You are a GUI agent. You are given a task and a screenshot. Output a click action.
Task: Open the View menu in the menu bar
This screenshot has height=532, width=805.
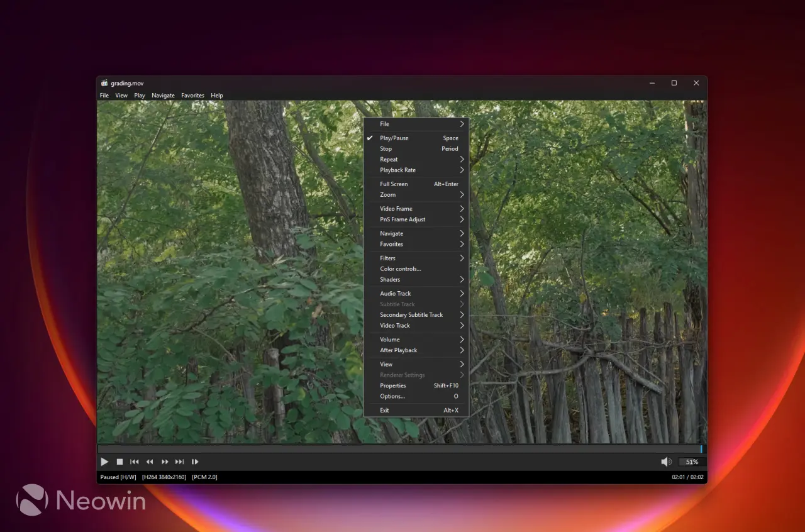[121, 96]
